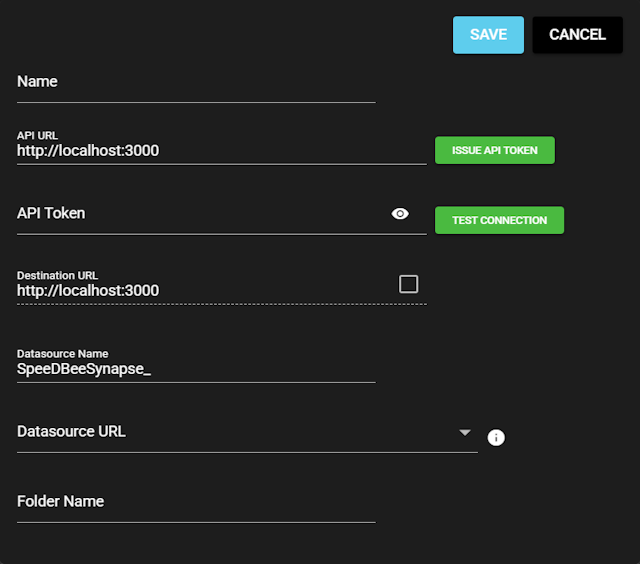Click the Datasource URL combo box field
640x564 pixels.
point(230,432)
